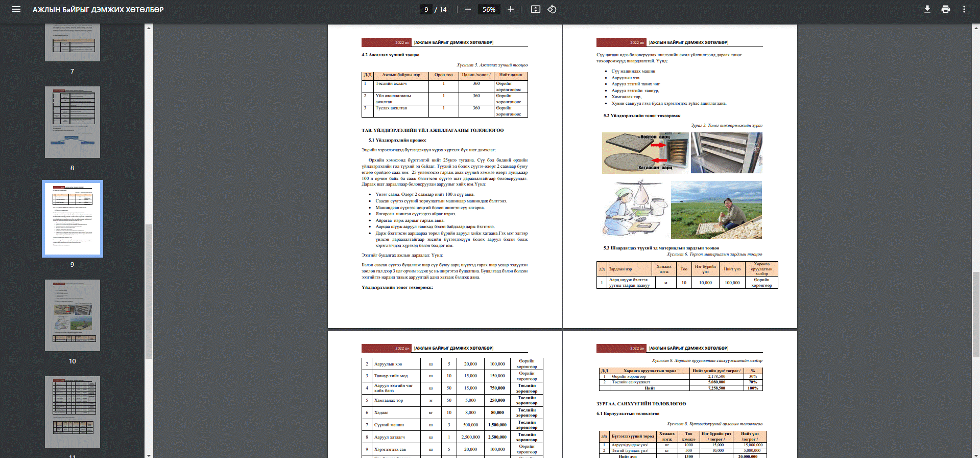This screenshot has width=980, height=458.
Task: Click 'Ааруулын хэв' table row label
Action: (x=388, y=364)
